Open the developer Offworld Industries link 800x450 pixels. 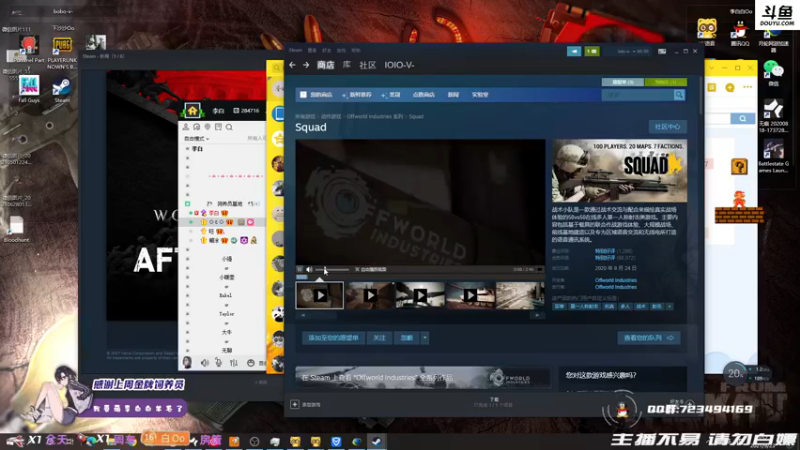coord(615,280)
